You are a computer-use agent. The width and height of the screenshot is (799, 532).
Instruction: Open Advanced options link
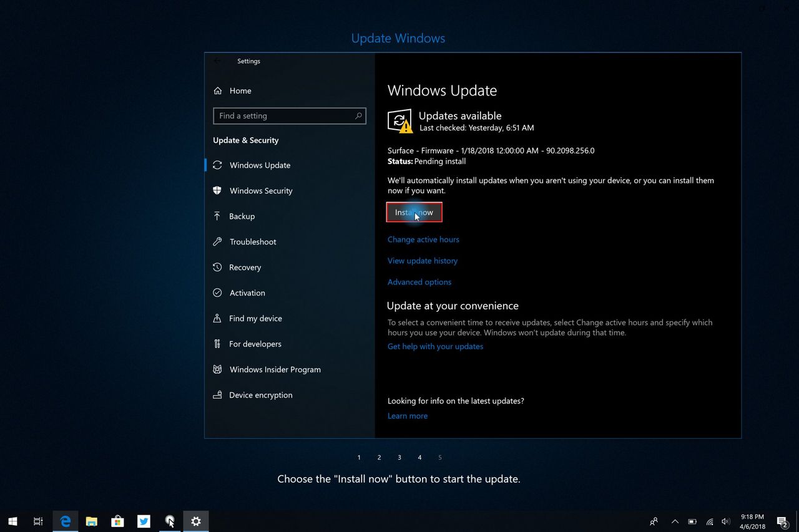tap(419, 282)
